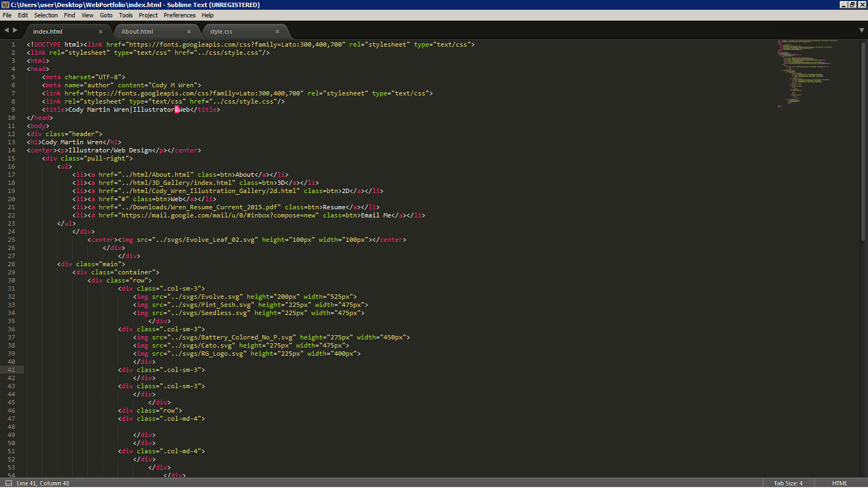This screenshot has height=488, width=868.
Task: Close the index.html tab
Action: (x=100, y=31)
